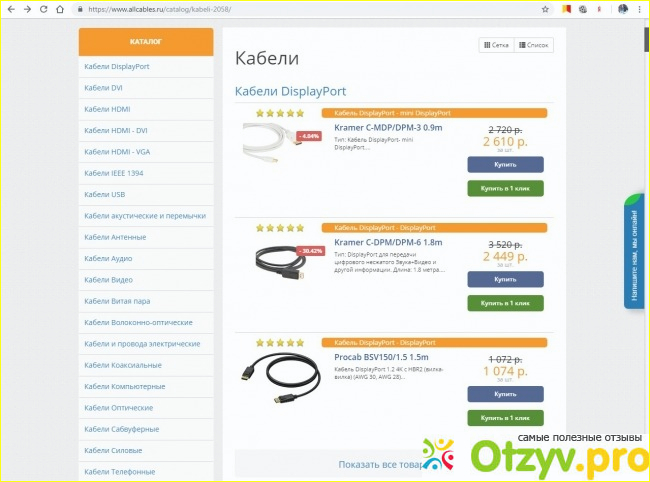Select Кабели Витая пара in catalog
This screenshot has width=650, height=482.
tap(117, 301)
